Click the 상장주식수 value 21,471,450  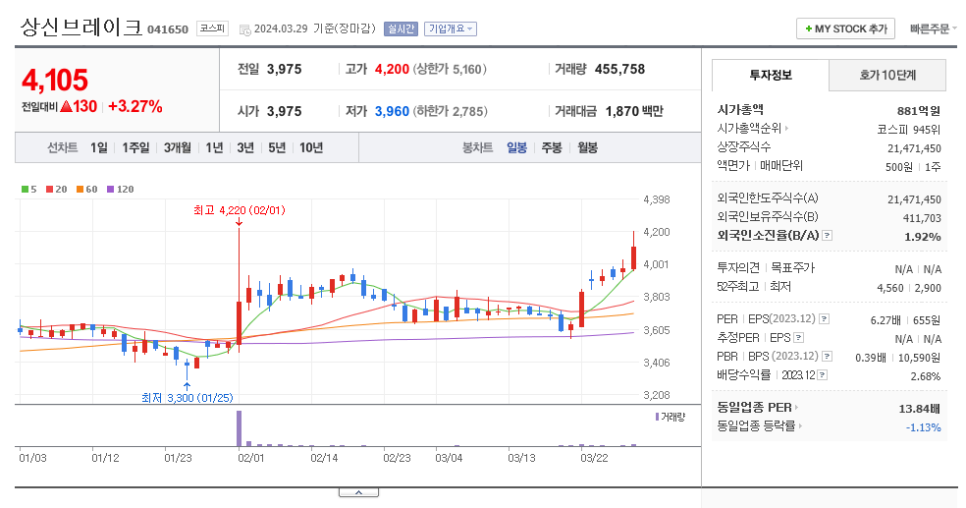click(x=914, y=148)
